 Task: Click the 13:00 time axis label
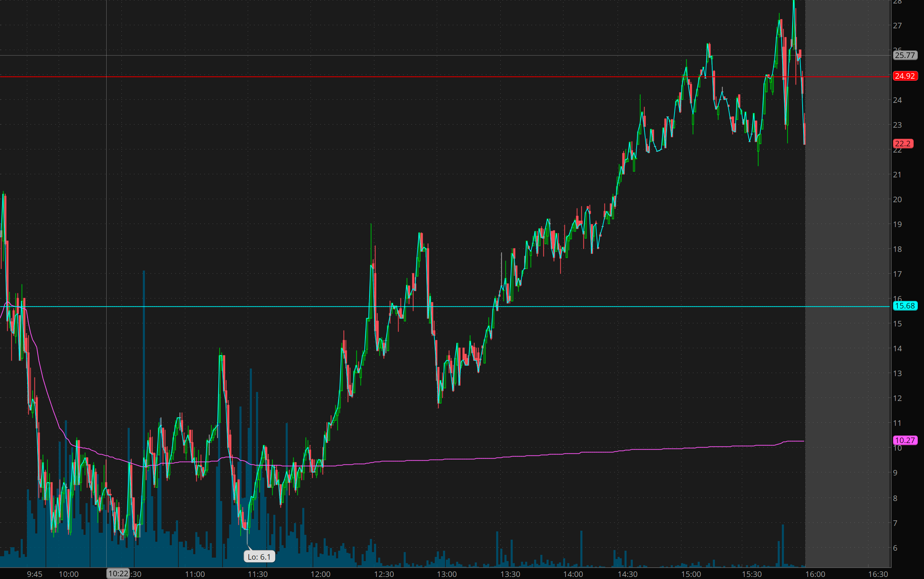click(447, 574)
